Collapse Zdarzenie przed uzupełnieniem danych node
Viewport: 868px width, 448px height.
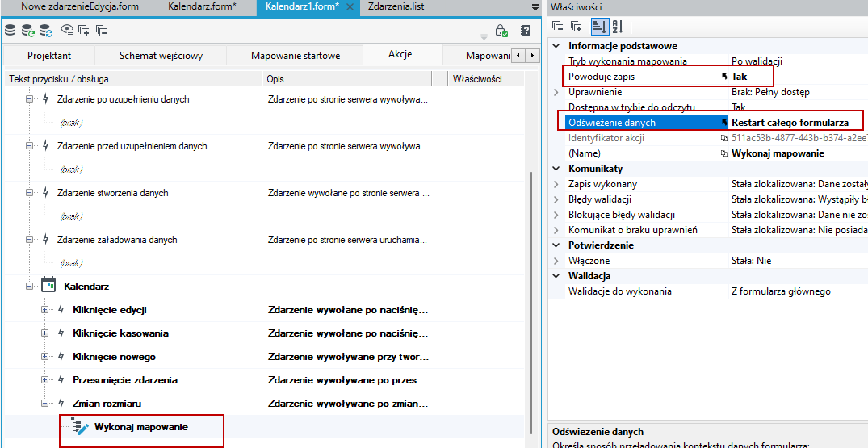[29, 146]
